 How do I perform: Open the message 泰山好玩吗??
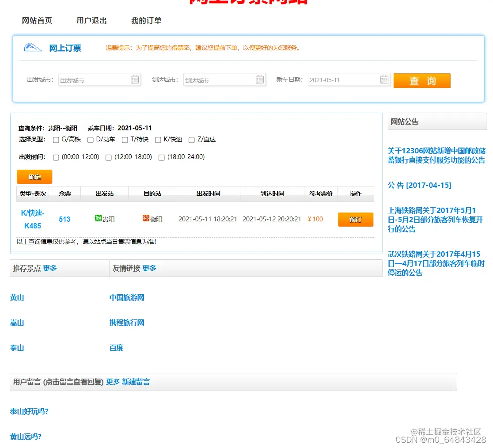pos(29,411)
